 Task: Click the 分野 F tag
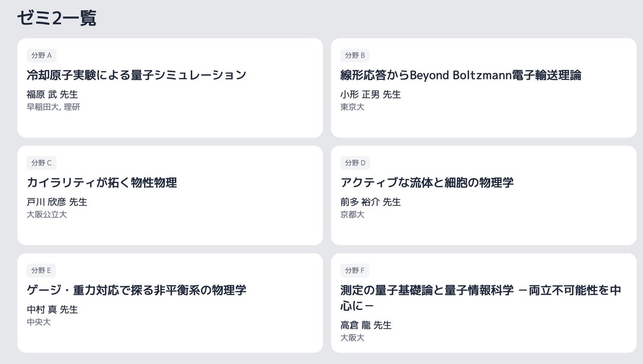point(355,271)
